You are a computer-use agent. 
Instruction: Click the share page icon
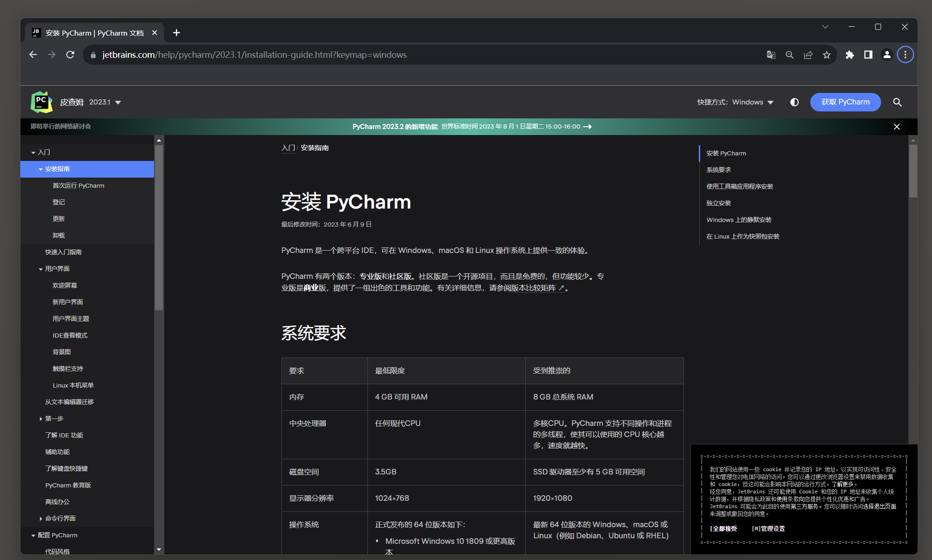tap(808, 55)
